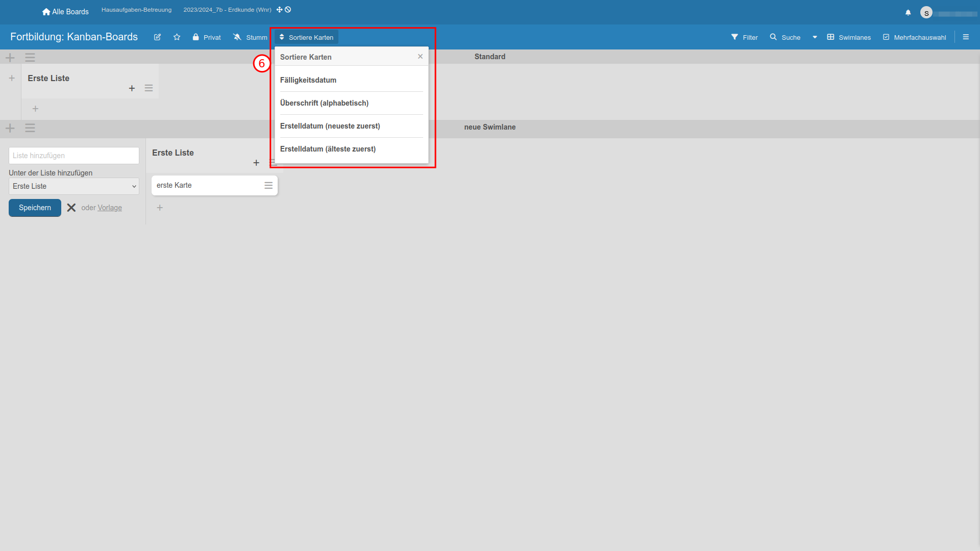This screenshot has width=980, height=551.
Task: Open the board sidebar hamburger menu
Action: pyautogui.click(x=966, y=37)
